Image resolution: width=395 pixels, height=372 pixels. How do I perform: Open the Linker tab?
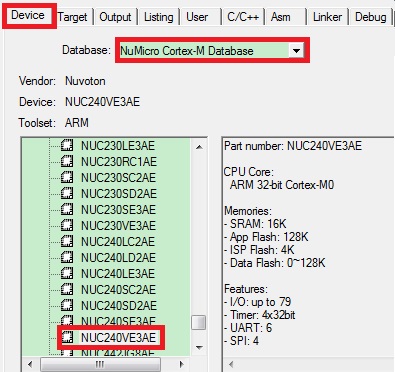click(x=327, y=17)
